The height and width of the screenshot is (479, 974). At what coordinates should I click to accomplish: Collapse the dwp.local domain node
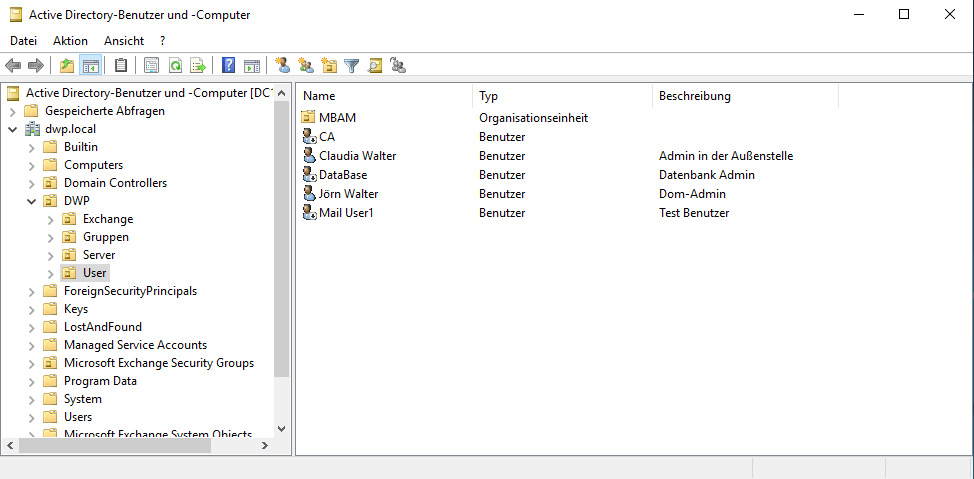(13, 129)
